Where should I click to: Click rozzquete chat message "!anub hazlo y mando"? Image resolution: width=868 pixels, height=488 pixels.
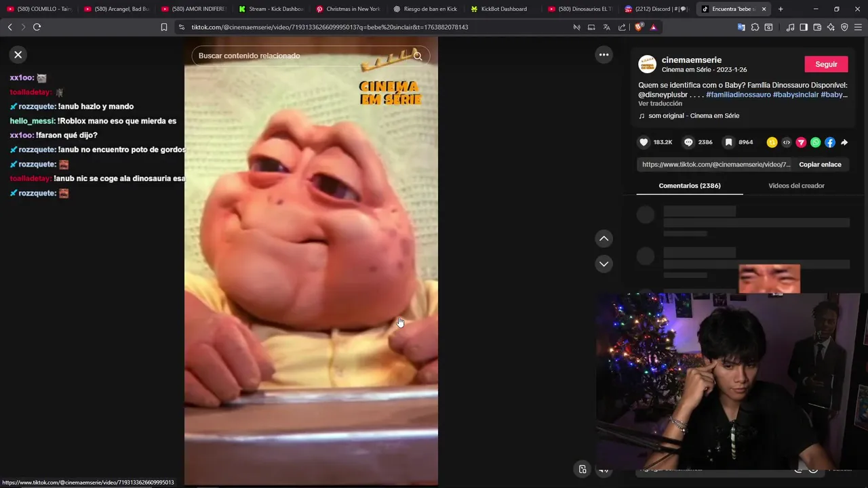(71, 106)
